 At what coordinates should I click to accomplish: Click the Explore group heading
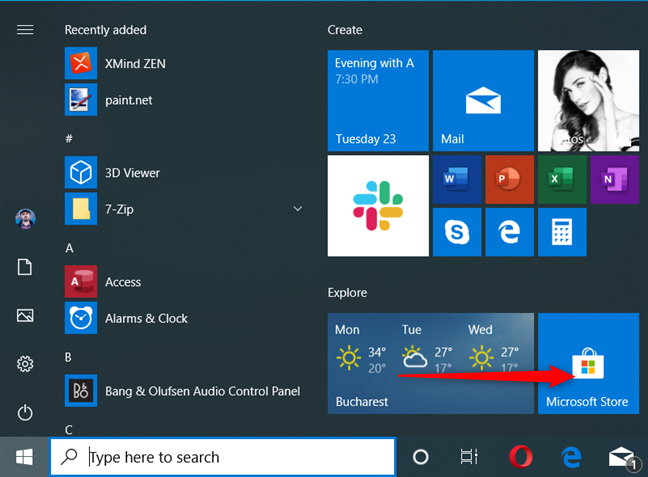(347, 293)
